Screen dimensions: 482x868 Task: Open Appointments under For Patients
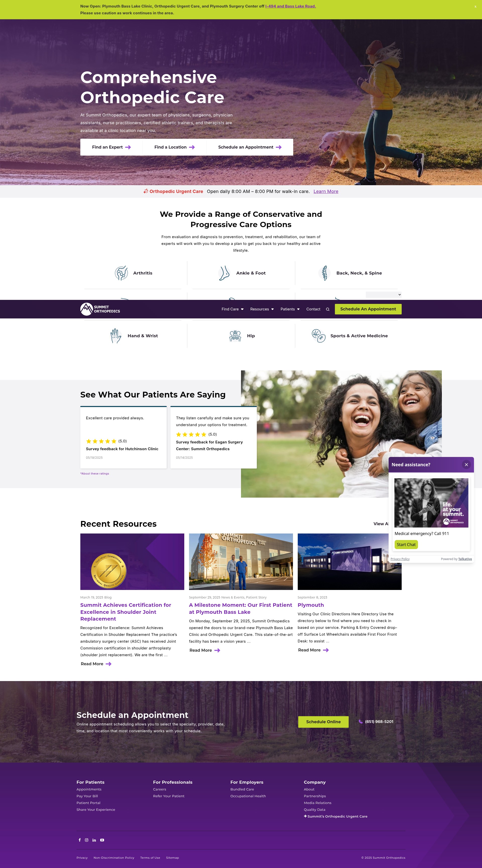[x=89, y=789]
